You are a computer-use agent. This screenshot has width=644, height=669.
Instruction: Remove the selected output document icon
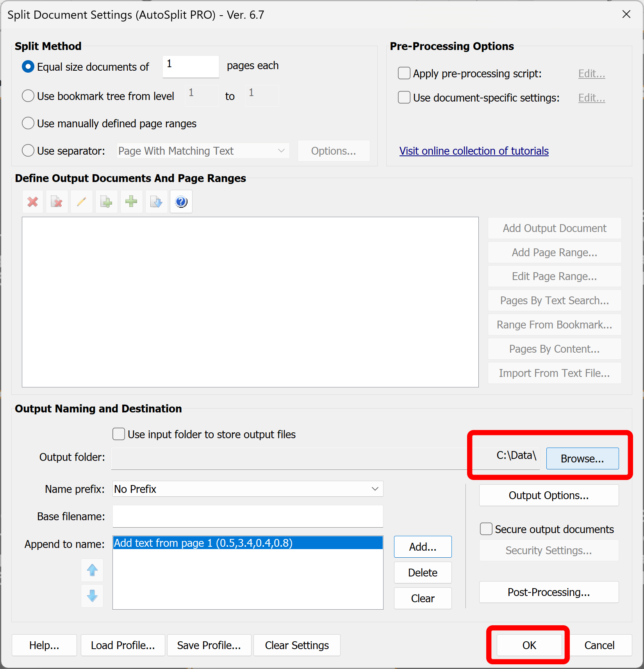click(x=57, y=202)
